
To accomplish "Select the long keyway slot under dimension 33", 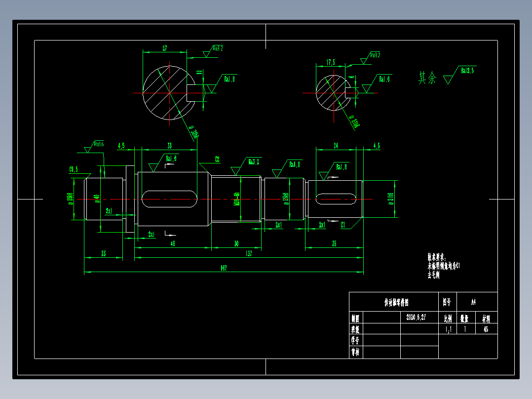I will click(169, 199).
